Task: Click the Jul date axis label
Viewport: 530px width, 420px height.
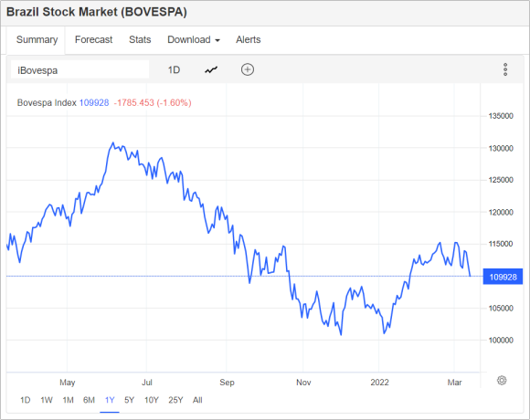Action: click(147, 383)
